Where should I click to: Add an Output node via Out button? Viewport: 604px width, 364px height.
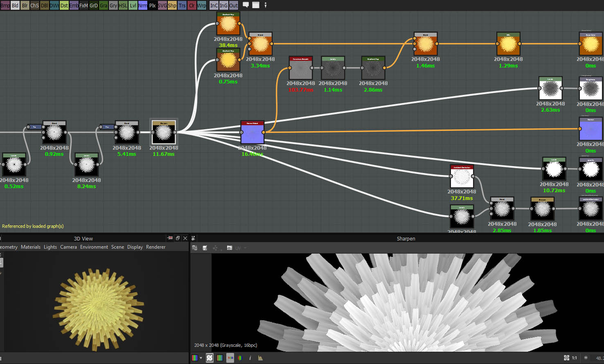click(234, 5)
